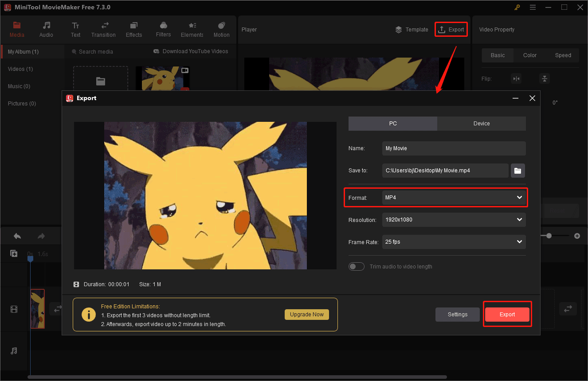Select the Pikachu clip on timeline
588x381 pixels.
pyautogui.click(x=37, y=309)
